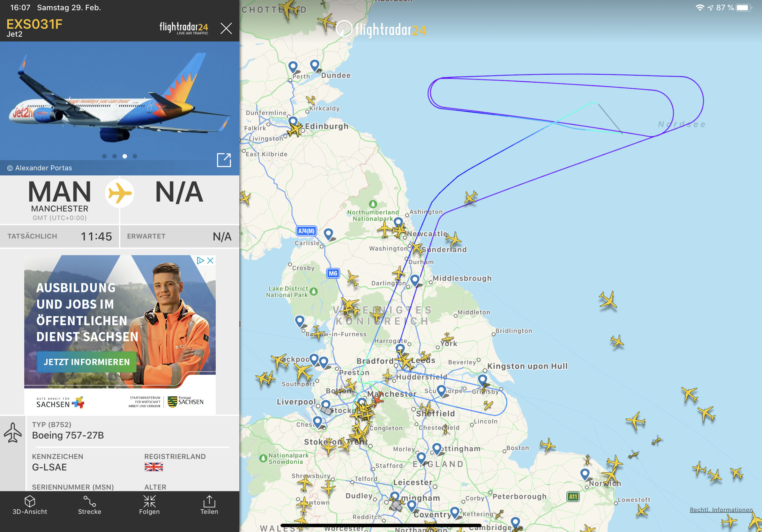Close the Sachsen advertisement
The height and width of the screenshot is (532, 762).
point(210,261)
